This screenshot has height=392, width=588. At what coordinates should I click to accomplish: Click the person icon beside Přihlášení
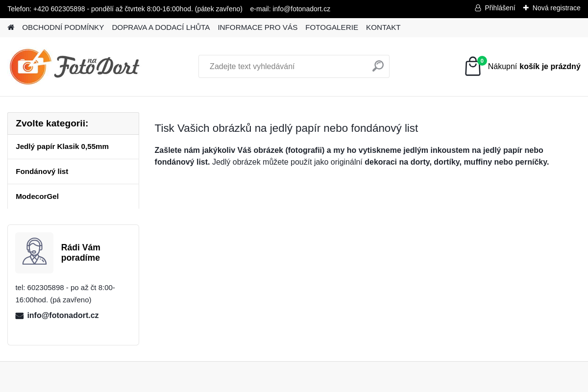(x=478, y=8)
